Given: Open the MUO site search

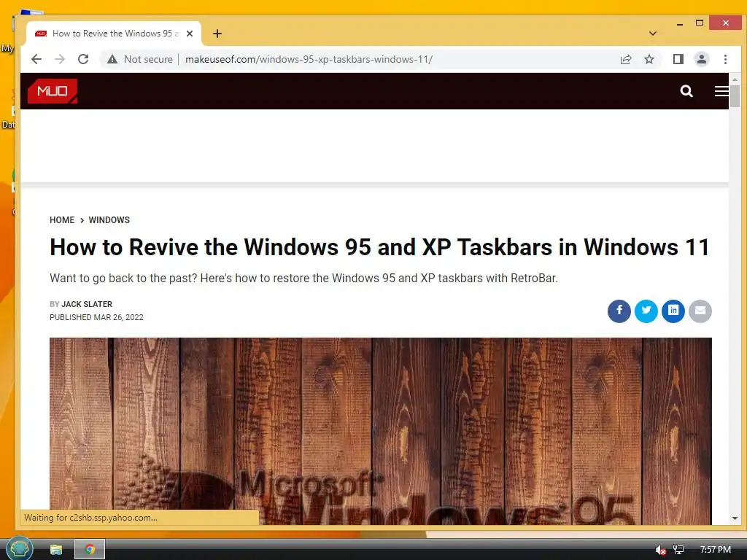Looking at the screenshot, I should [686, 91].
